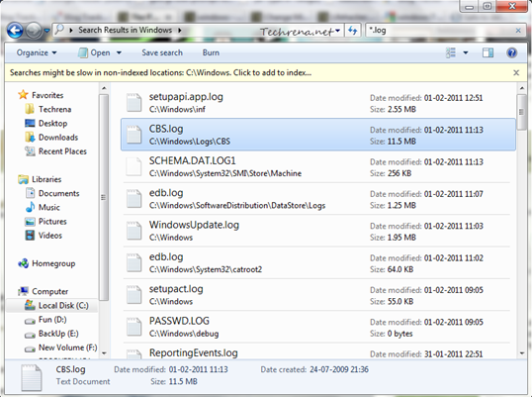532x397 pixels.
Task: Expand the Open button dropdown arrow
Action: coord(119,52)
